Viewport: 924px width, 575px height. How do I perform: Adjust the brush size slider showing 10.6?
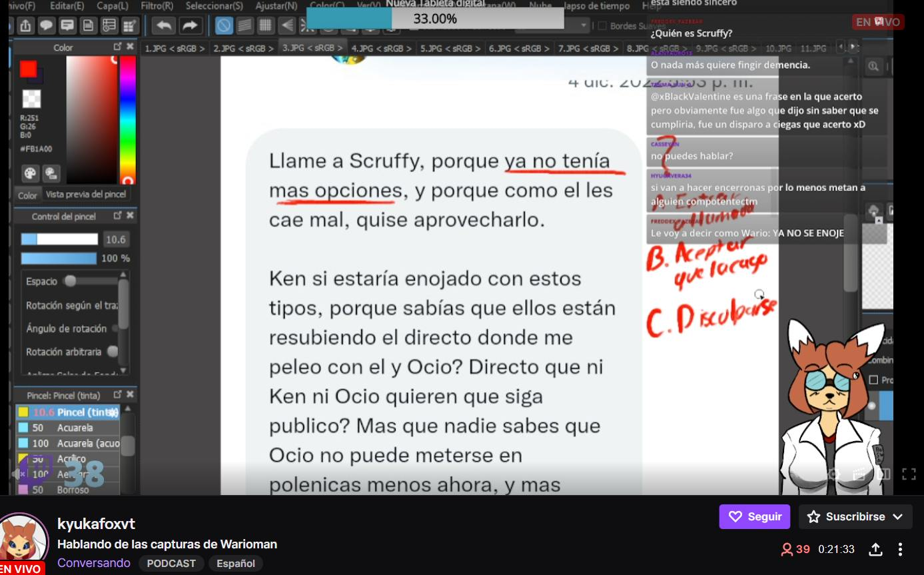59,239
